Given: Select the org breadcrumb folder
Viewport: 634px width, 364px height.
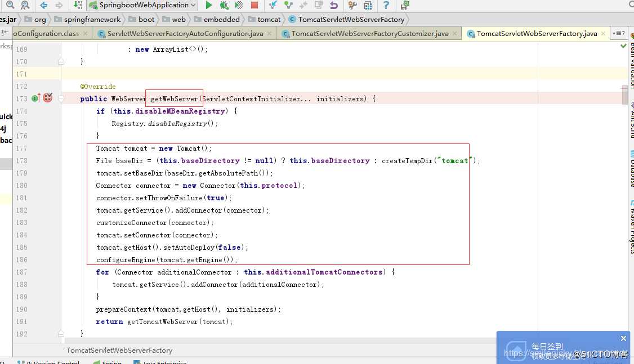Looking at the screenshot, I should tap(35, 19).
